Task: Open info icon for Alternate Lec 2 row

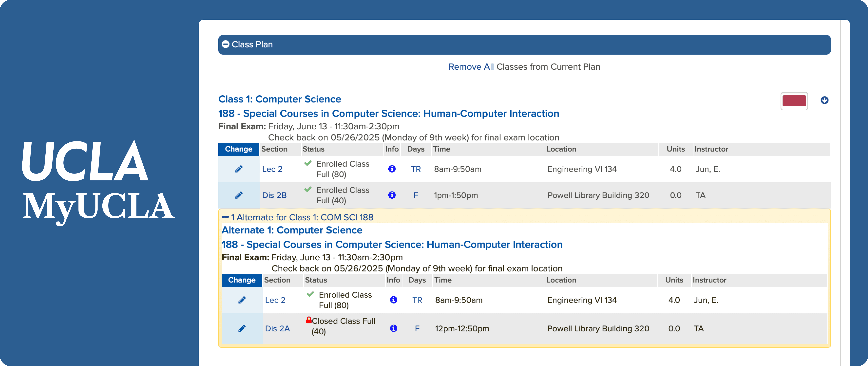Action: pos(393,300)
